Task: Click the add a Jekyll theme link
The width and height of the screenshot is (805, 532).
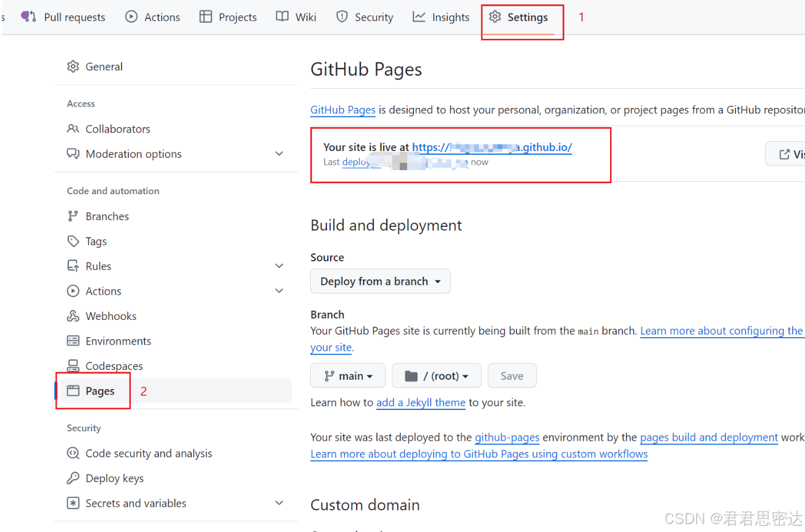Action: pos(421,403)
